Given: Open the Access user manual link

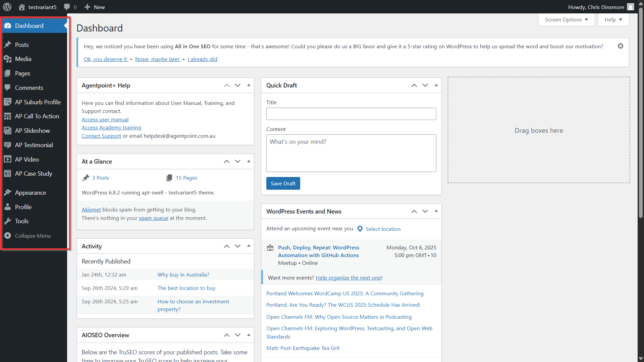Looking at the screenshot, I should [x=105, y=120].
